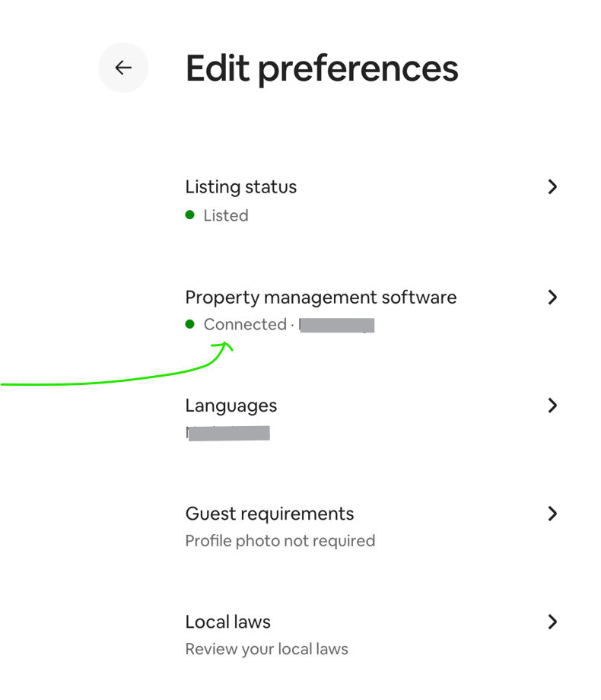Expand Listing status with its chevron arrow
601x700 pixels.
(553, 186)
